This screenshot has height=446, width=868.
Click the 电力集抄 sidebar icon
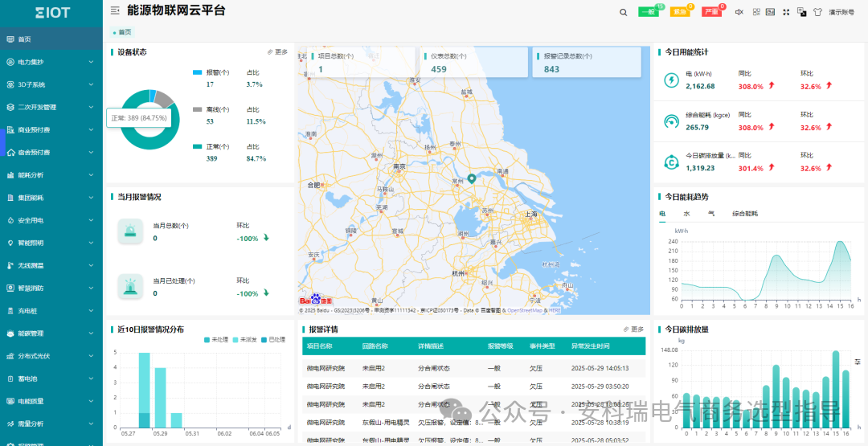click(10, 62)
